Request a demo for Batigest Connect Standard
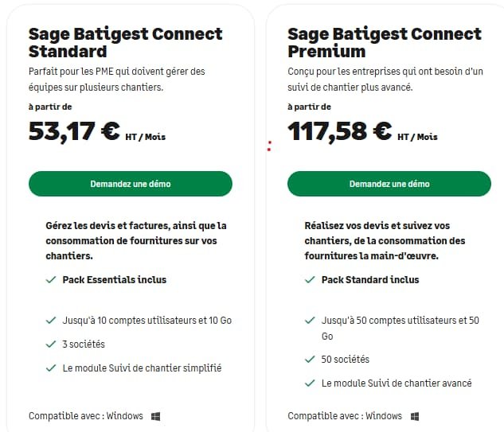This screenshot has width=504, height=432. coord(131,184)
